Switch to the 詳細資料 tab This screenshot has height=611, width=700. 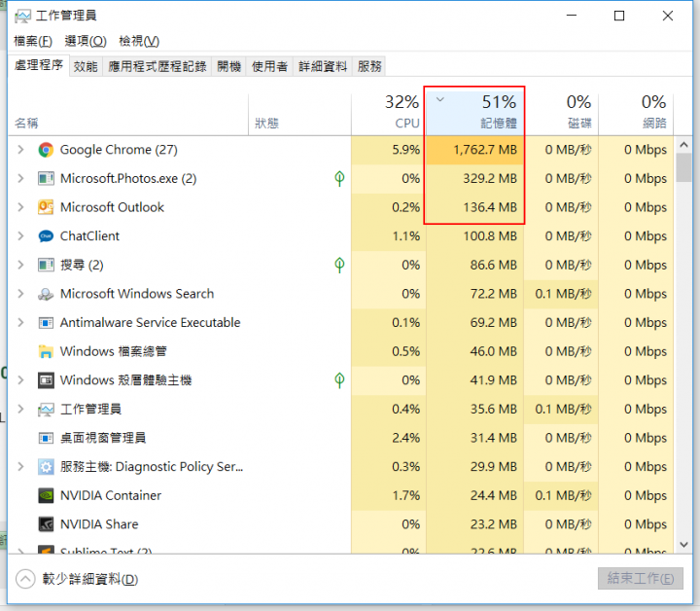coord(323,66)
